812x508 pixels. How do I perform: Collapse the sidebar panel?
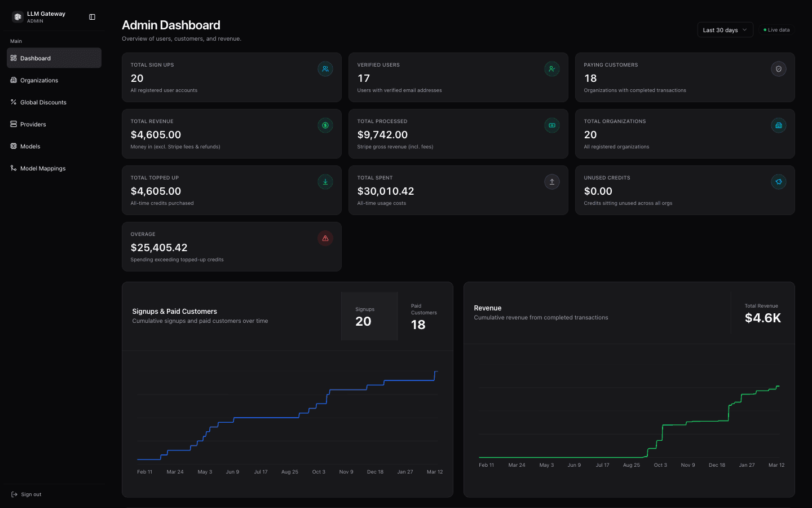(x=92, y=17)
